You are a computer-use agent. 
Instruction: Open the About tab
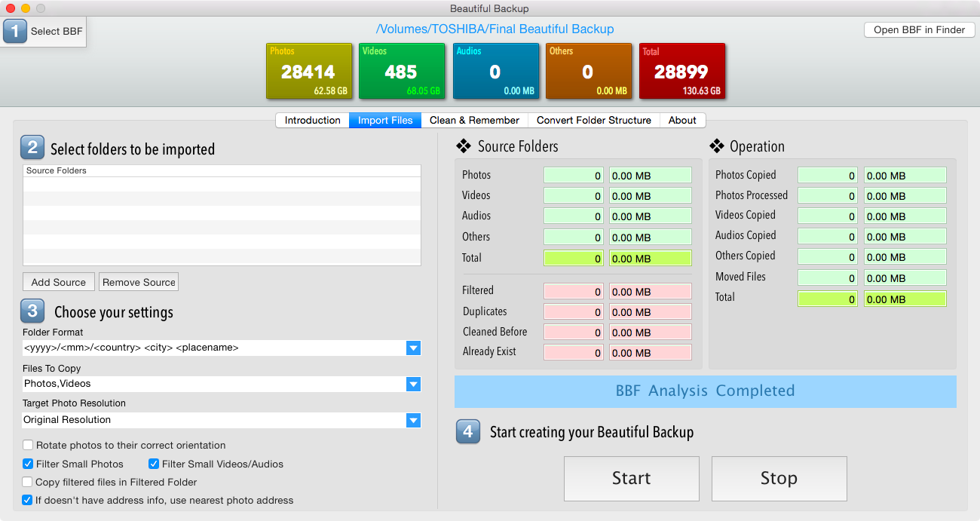point(682,120)
